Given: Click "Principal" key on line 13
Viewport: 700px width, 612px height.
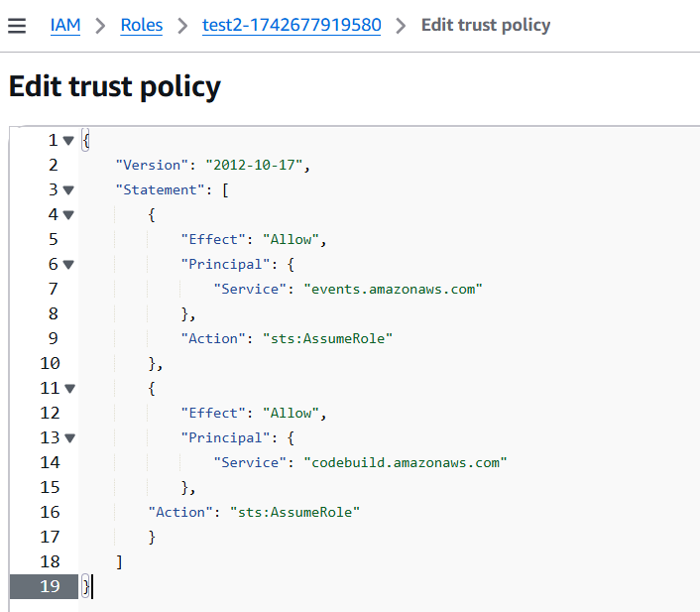Looking at the screenshot, I should pos(225,437).
